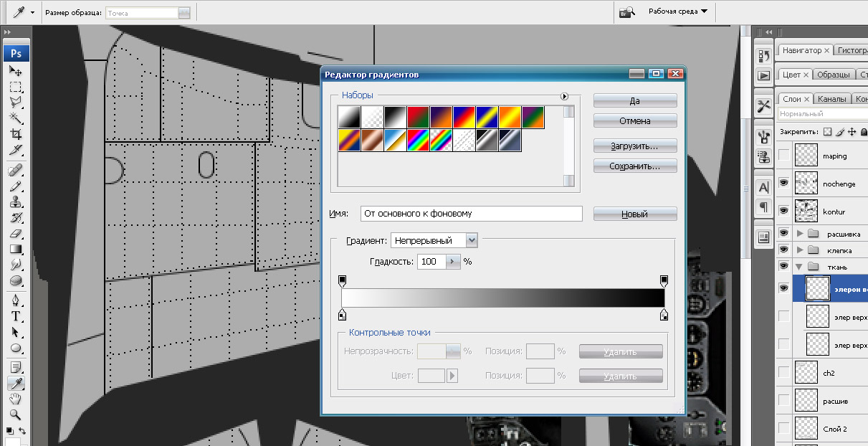Select the Zoom tool
This screenshot has width=868, height=446.
15,414
